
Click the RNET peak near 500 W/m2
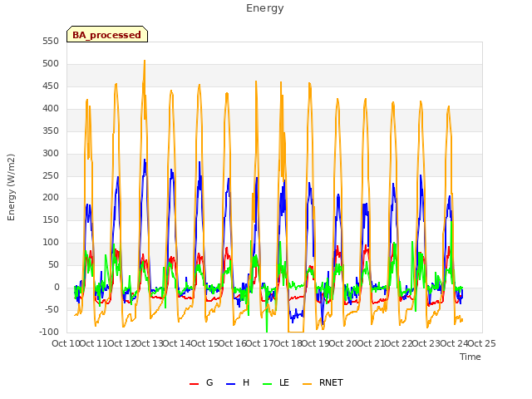pyautogui.click(x=145, y=62)
